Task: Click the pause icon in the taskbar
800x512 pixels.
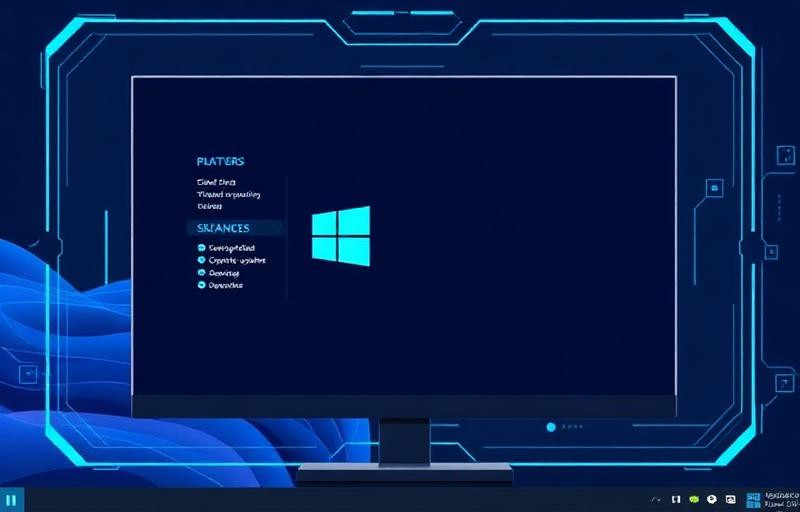Action: click(x=11, y=500)
